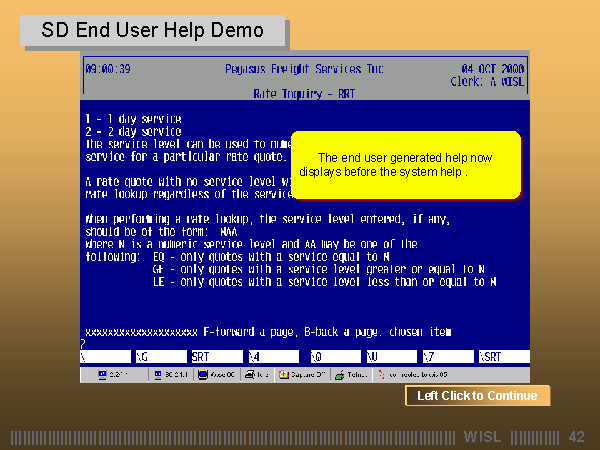The width and height of the screenshot is (600, 450).
Task: Click the F-forward a page prompt line
Action: click(x=268, y=331)
